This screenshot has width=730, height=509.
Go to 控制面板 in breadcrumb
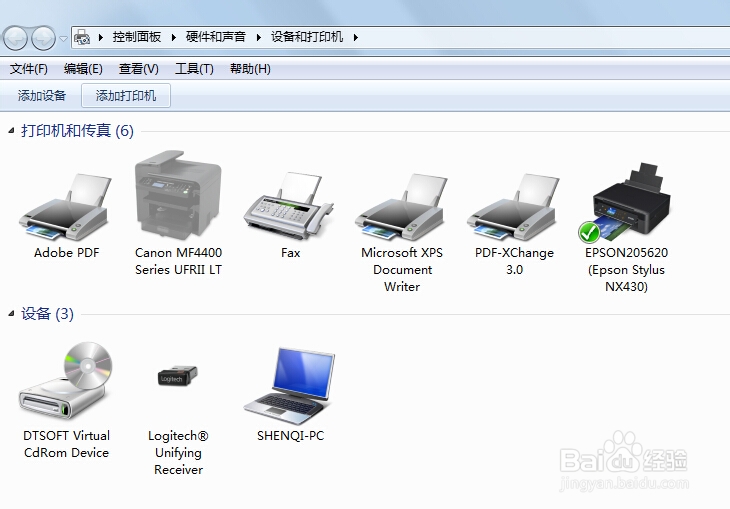pyautogui.click(x=137, y=37)
